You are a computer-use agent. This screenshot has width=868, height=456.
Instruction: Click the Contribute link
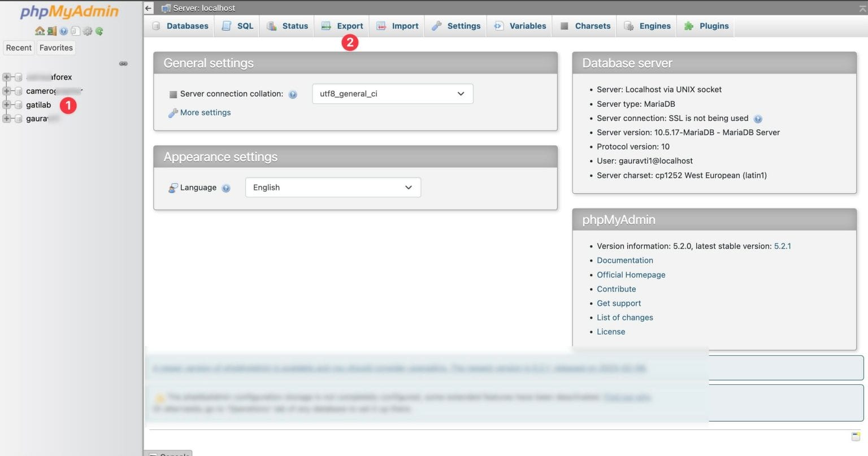pos(616,289)
